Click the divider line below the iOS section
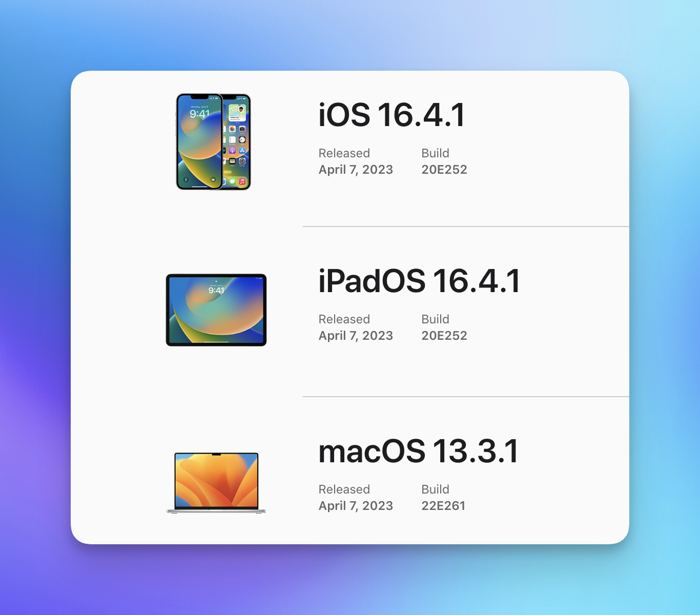 [465, 227]
